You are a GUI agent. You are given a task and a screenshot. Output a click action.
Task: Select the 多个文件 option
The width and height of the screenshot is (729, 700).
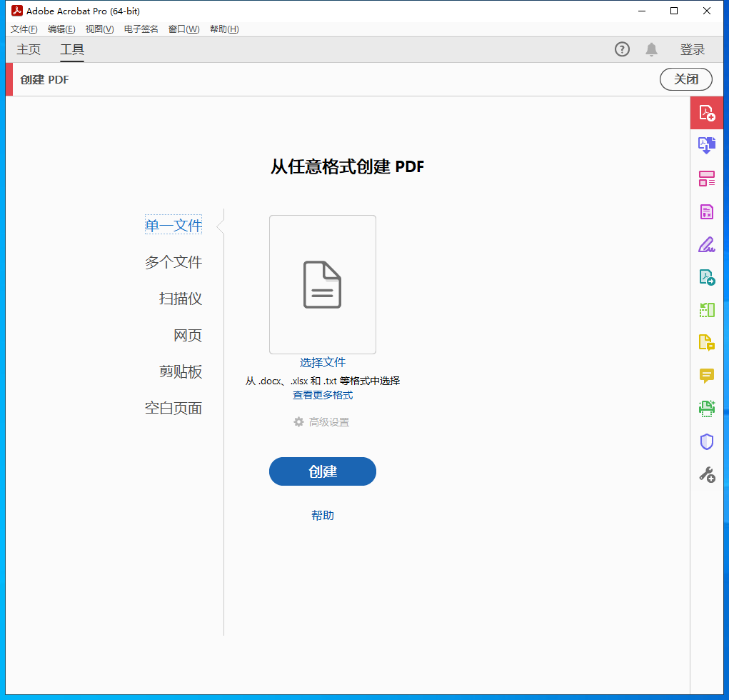tap(174, 262)
